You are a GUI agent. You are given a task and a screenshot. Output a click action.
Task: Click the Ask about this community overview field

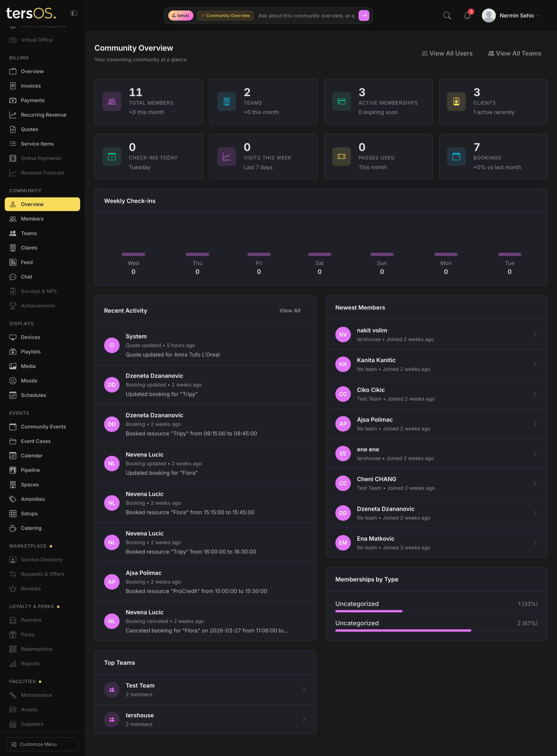[x=306, y=15]
